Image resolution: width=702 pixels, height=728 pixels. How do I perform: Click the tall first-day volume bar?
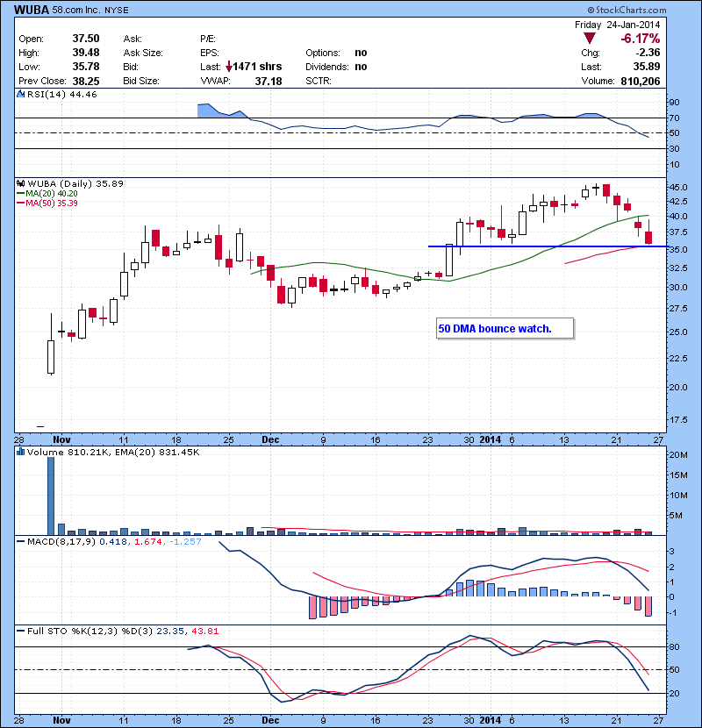pyautogui.click(x=51, y=496)
